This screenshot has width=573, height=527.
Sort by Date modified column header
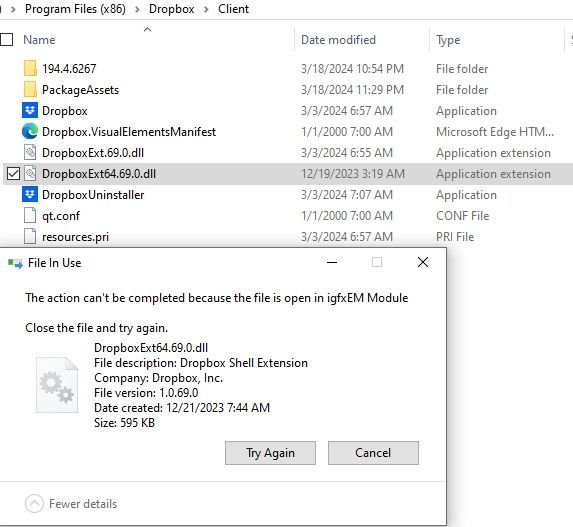338,39
